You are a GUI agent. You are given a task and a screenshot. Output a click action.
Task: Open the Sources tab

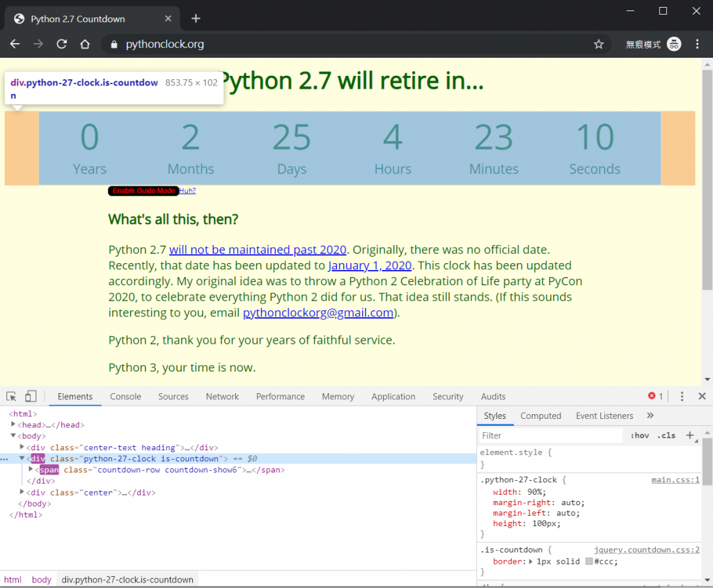[x=173, y=396]
